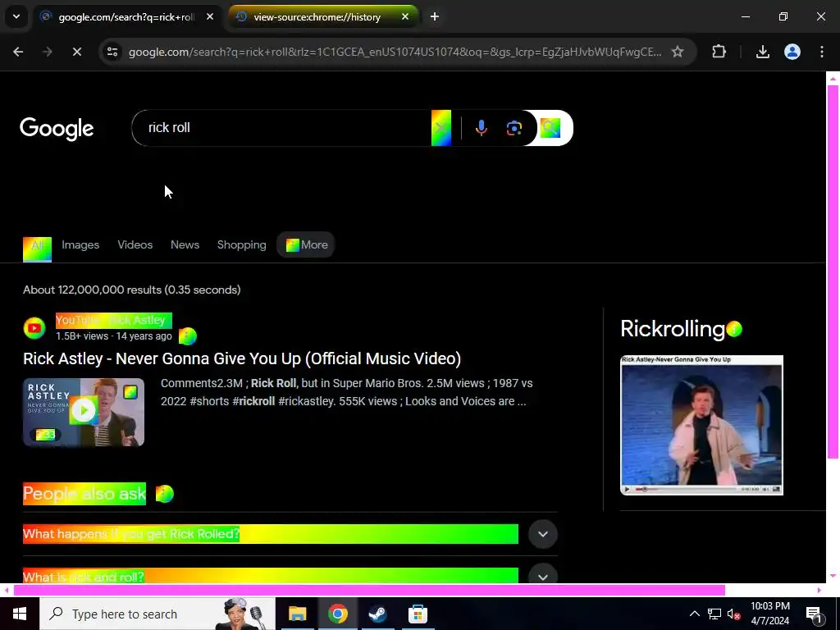Open the More search filters dropdown
840x630 pixels.
click(x=306, y=244)
